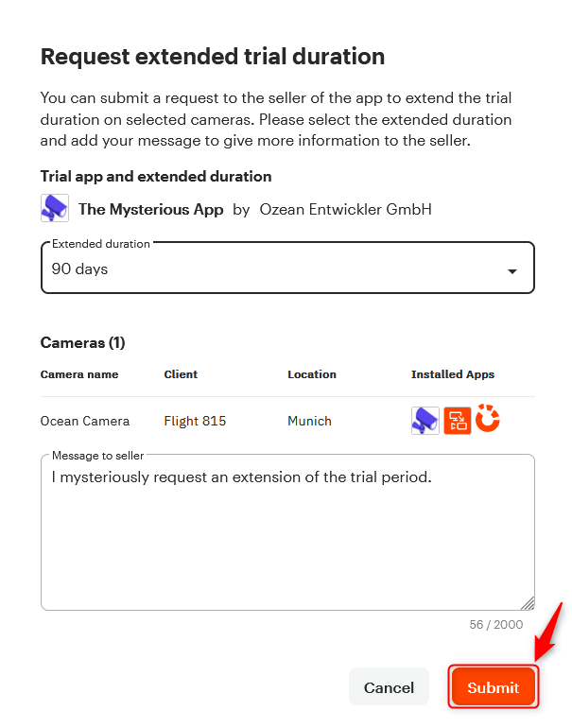Click the Installed Apps column header

453,374
